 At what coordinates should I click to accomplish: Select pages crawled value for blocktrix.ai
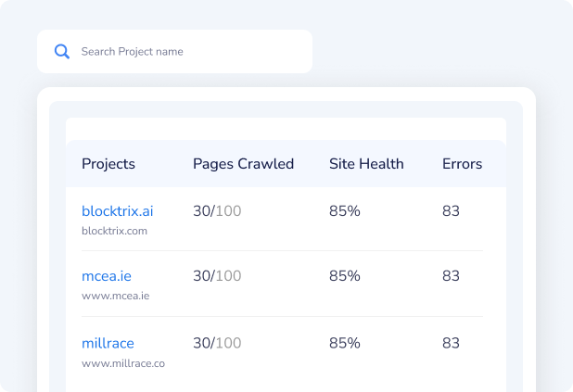217,211
